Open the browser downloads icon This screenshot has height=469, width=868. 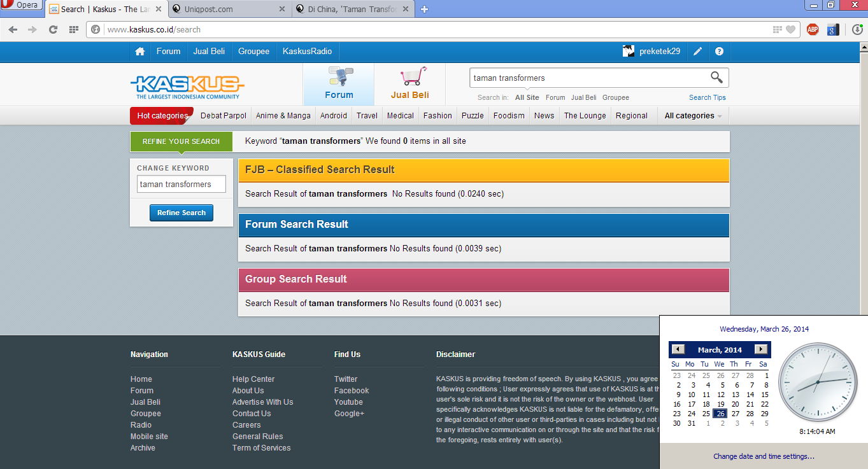[x=857, y=29]
